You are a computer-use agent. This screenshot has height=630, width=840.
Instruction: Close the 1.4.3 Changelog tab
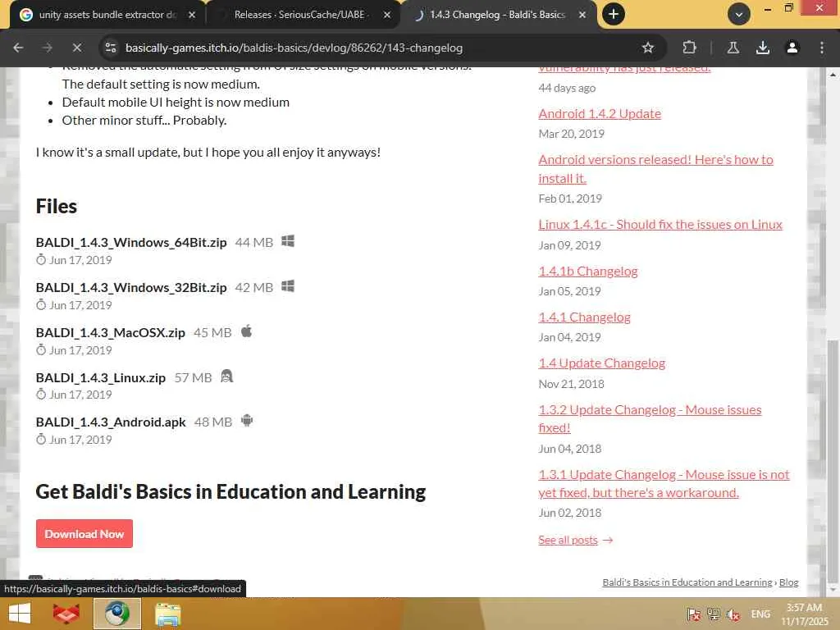click(x=582, y=15)
